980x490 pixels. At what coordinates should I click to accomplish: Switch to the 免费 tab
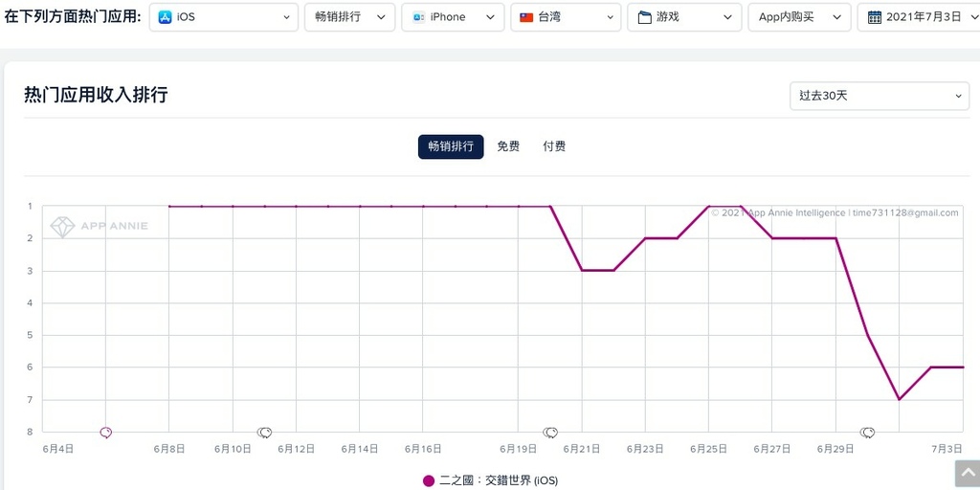[508, 146]
